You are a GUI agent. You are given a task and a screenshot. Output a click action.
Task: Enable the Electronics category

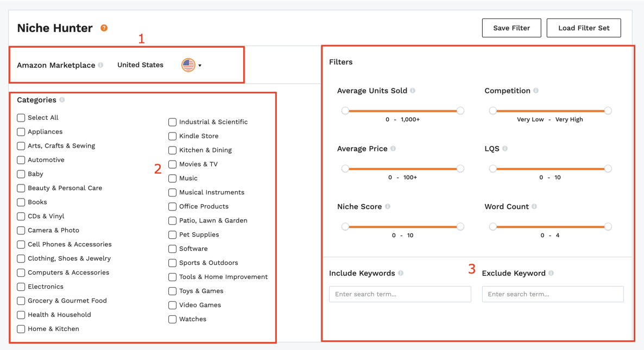pos(21,287)
